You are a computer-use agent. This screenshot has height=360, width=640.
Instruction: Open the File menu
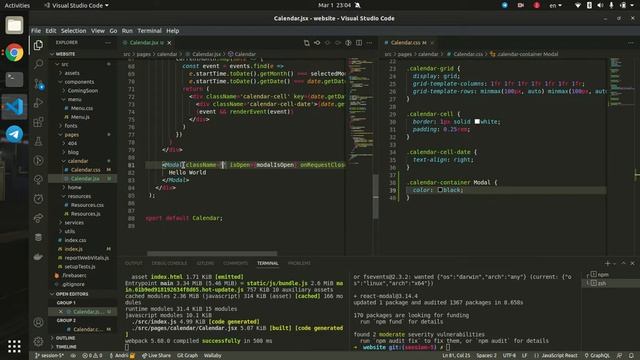click(36, 31)
